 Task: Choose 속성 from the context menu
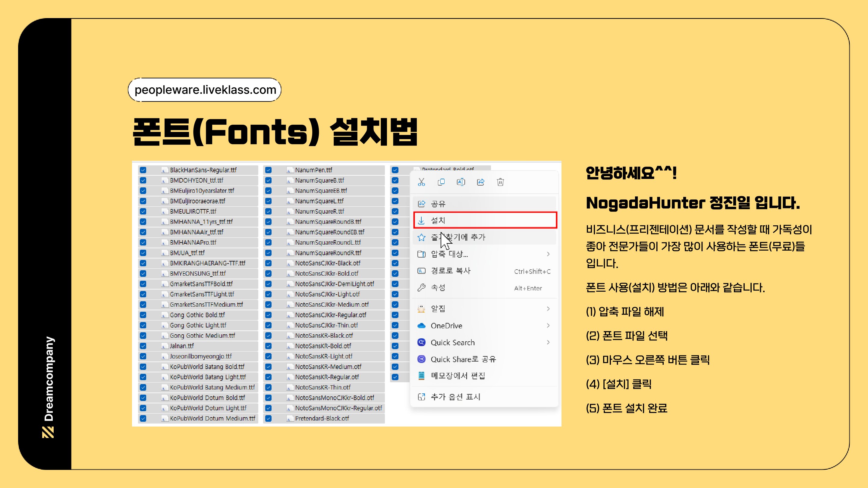pos(438,288)
